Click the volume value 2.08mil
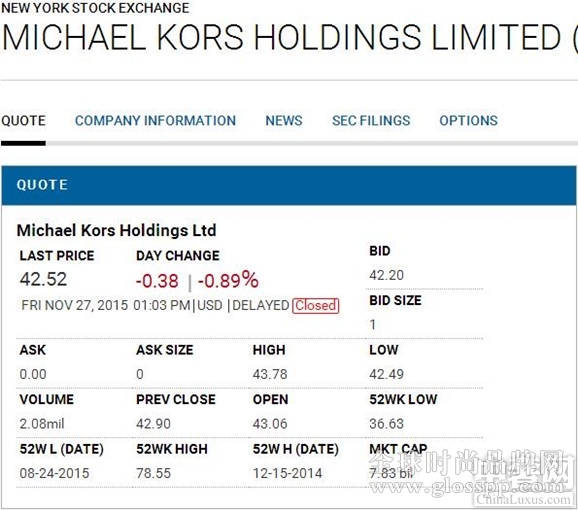Image resolution: width=578 pixels, height=510 pixels. [x=42, y=424]
